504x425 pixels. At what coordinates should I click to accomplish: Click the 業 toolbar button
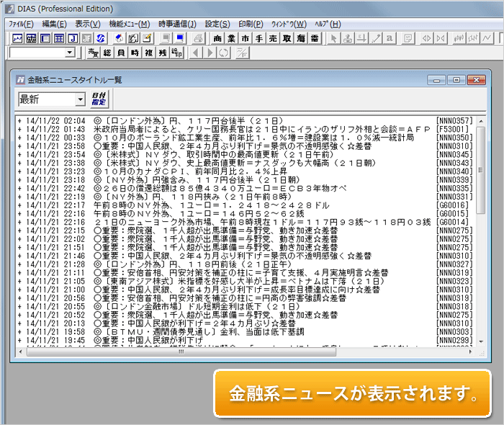(231, 38)
